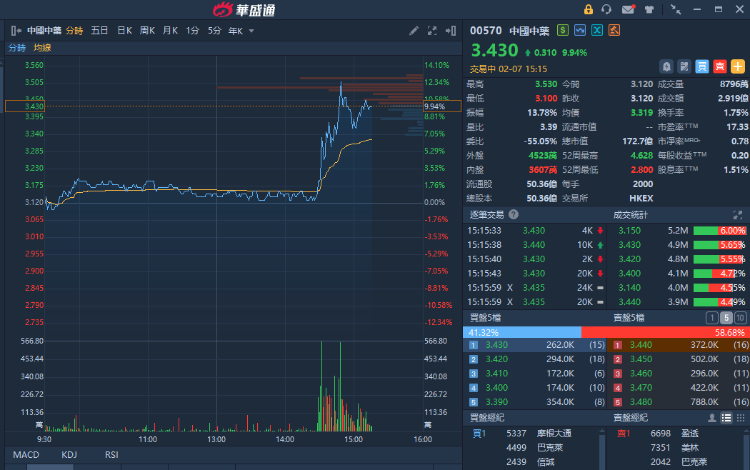
Task: Click the 3.430 current price tag on axis
Action: (24, 106)
